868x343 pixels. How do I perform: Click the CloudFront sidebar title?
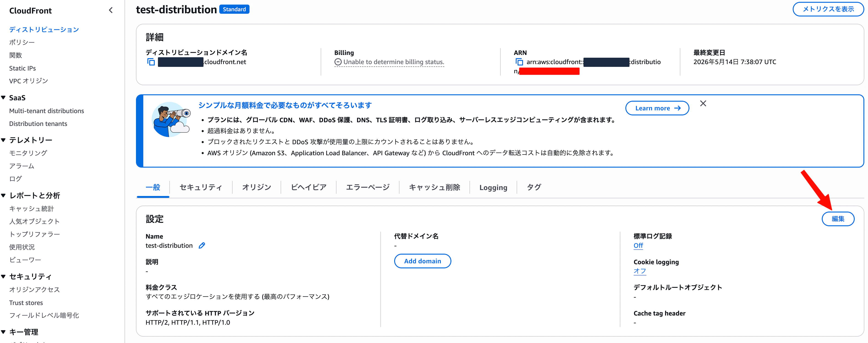[x=30, y=11]
